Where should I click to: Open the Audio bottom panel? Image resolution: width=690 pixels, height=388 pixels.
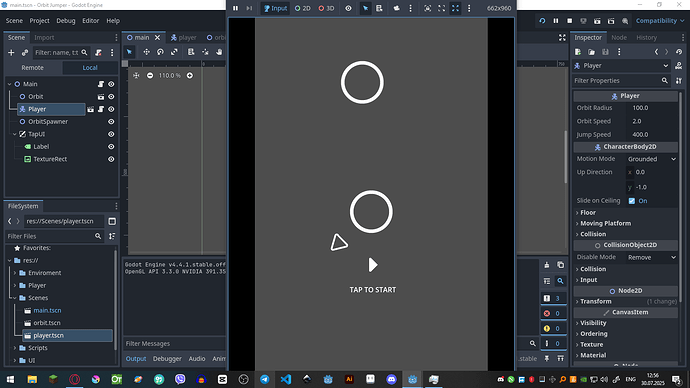[x=197, y=359]
